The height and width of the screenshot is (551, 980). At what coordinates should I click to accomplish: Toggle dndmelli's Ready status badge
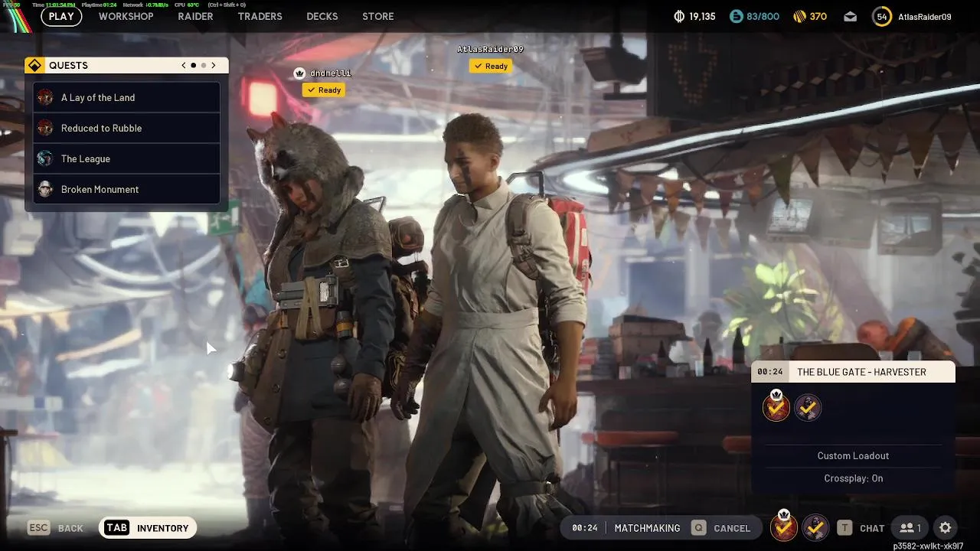[x=323, y=90]
